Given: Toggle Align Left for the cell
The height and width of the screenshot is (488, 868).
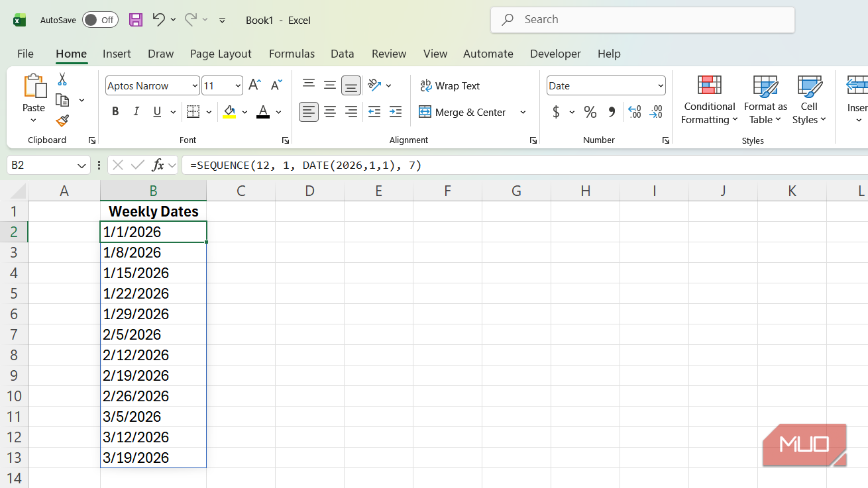Looking at the screenshot, I should click(309, 112).
